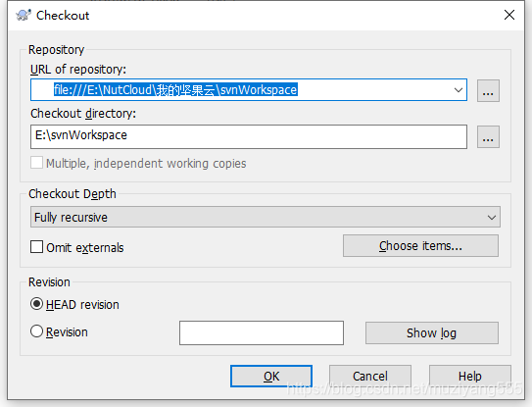Enable the Omit externals checkbox
Image resolution: width=532 pixels, height=407 pixels.
[36, 247]
